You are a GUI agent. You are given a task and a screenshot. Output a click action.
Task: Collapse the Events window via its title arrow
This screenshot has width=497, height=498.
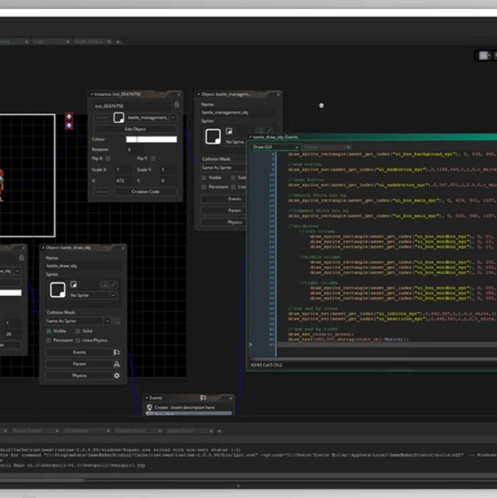tap(147, 398)
